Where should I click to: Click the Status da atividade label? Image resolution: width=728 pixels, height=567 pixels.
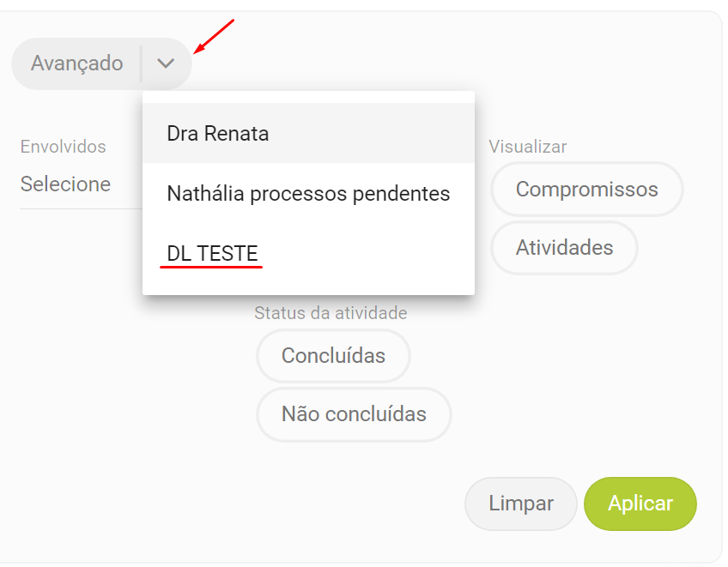coord(331,313)
